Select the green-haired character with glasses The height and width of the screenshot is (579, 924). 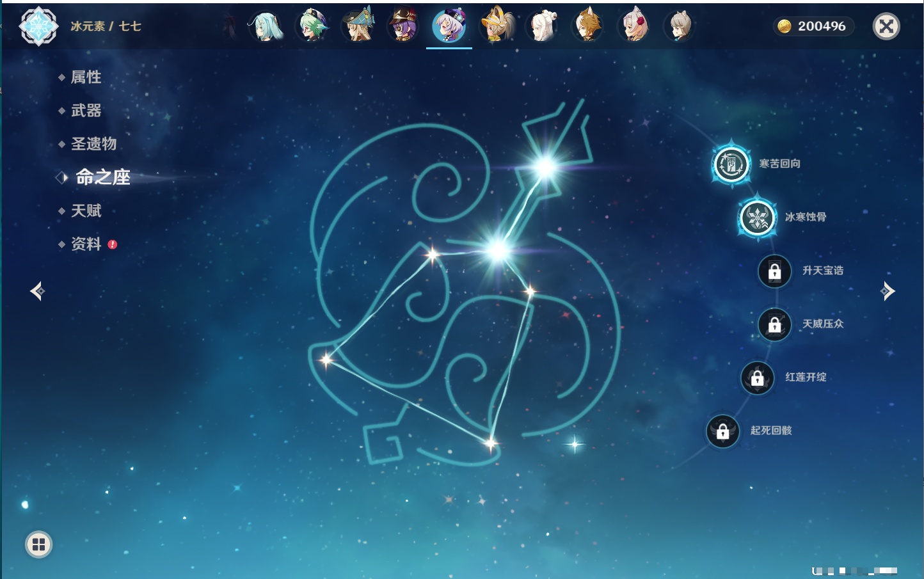[312, 27]
